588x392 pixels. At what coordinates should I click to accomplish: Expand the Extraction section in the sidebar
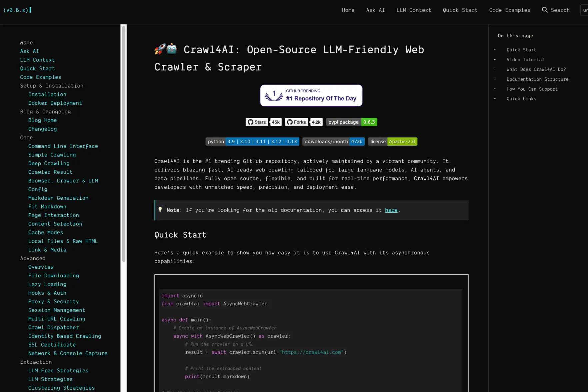(36, 362)
